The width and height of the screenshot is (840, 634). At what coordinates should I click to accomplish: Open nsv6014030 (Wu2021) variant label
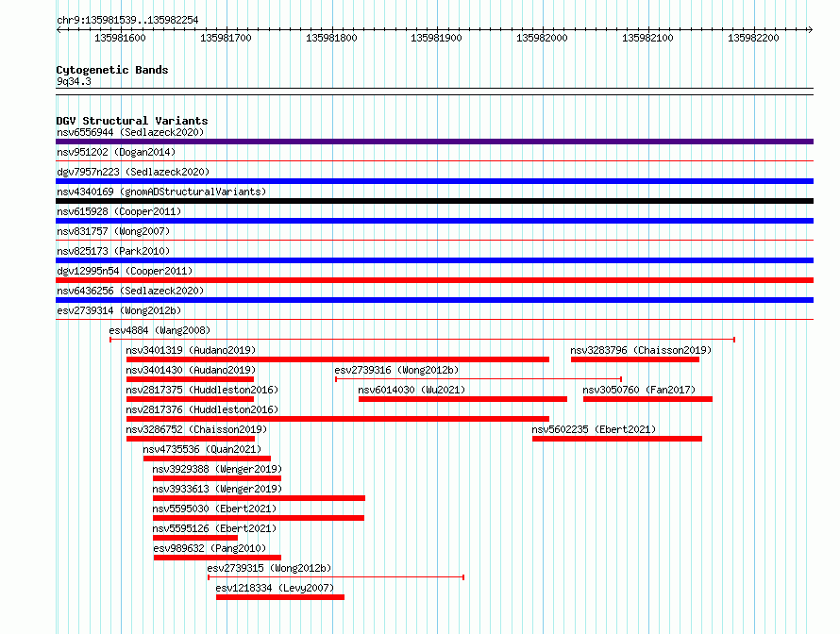(412, 390)
